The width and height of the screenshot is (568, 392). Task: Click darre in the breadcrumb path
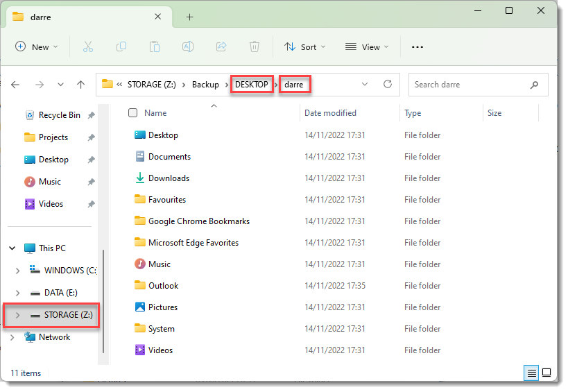[294, 85]
